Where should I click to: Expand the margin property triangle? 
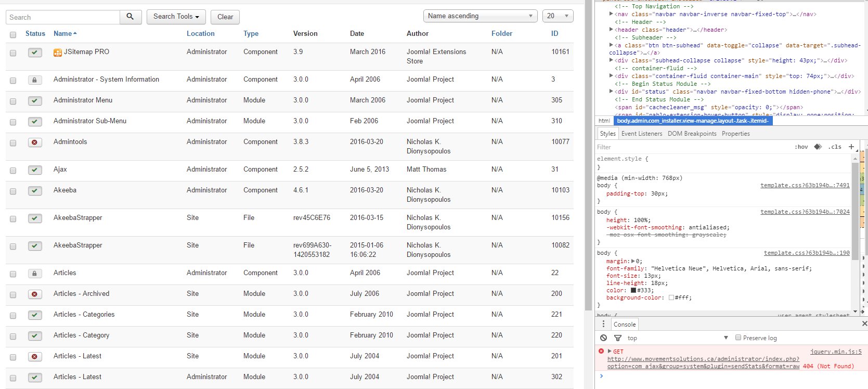click(x=633, y=261)
